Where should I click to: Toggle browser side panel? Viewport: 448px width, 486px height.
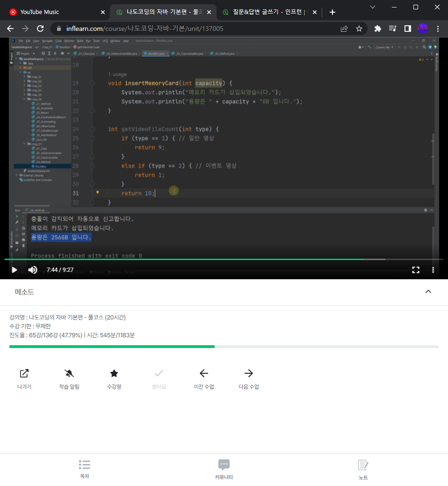coord(408,29)
